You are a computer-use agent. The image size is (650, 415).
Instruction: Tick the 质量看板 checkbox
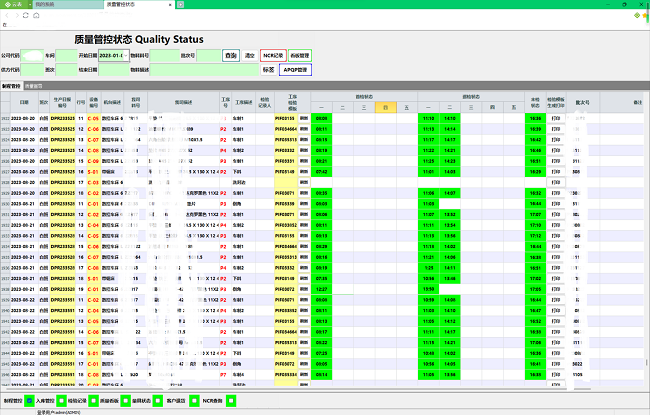pos(126,401)
